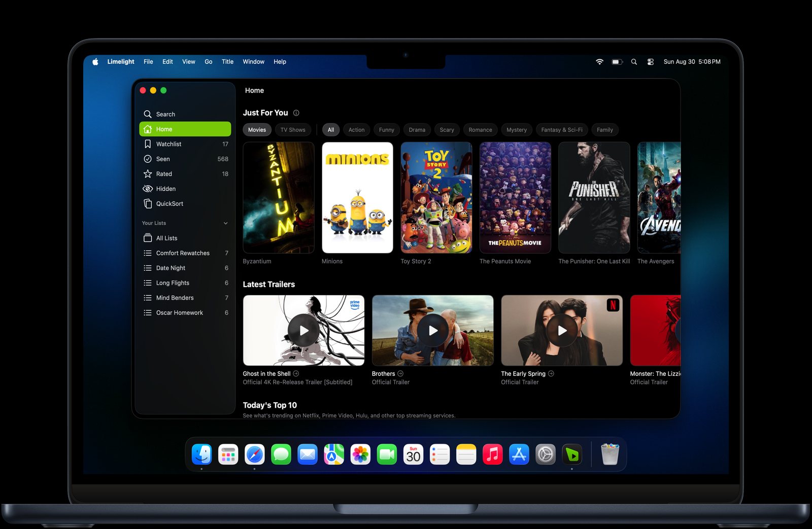Switch Just For You to Movies

pyautogui.click(x=257, y=130)
